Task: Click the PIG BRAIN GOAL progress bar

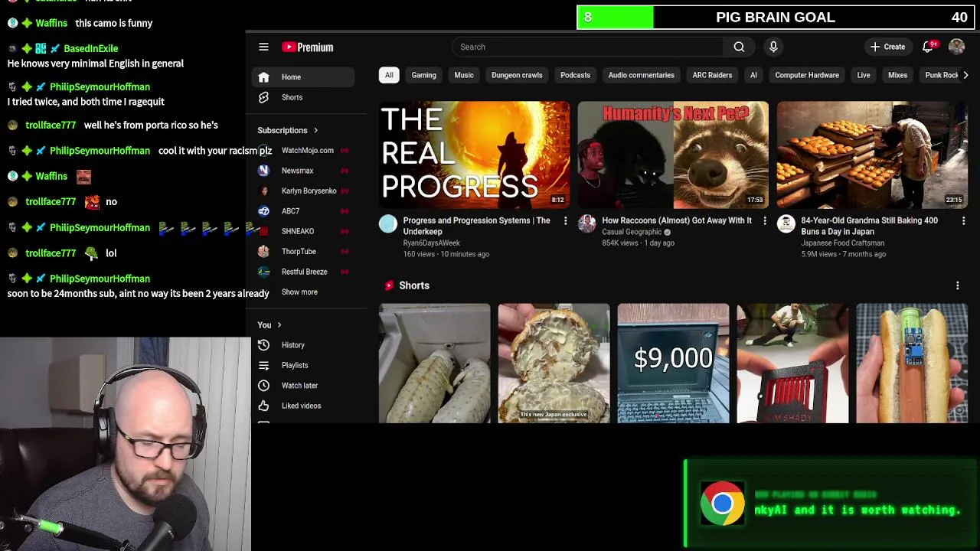Action: click(774, 17)
